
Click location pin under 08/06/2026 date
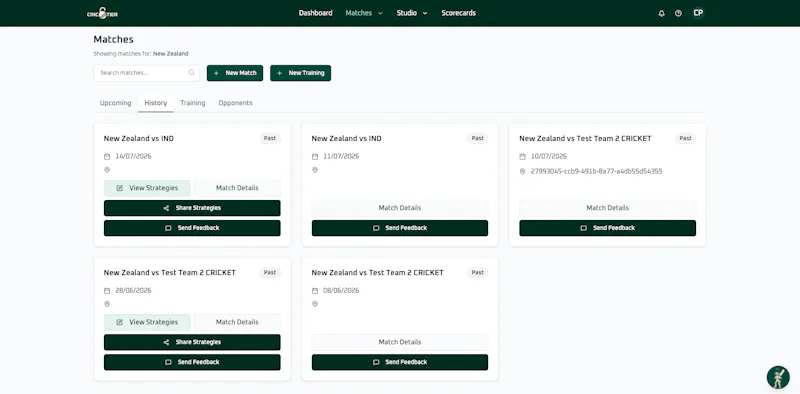[315, 304]
